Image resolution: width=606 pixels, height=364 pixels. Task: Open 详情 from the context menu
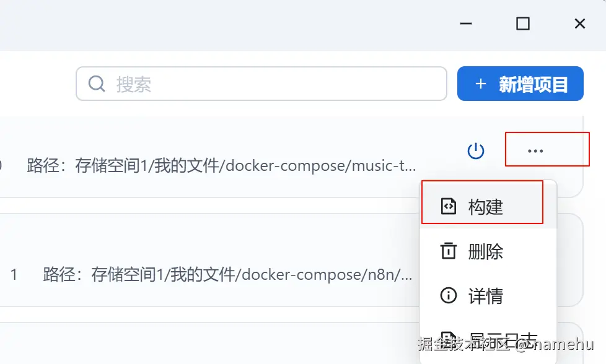pos(486,296)
